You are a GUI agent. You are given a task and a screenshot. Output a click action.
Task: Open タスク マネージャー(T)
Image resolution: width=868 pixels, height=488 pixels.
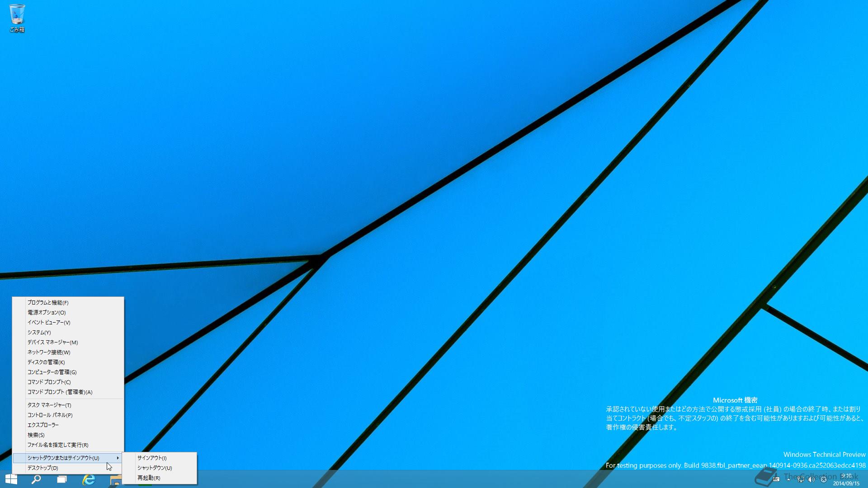pyautogui.click(x=68, y=405)
